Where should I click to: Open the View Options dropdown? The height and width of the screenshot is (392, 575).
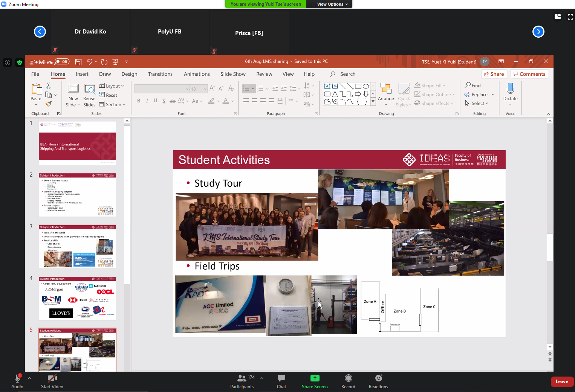pos(332,4)
